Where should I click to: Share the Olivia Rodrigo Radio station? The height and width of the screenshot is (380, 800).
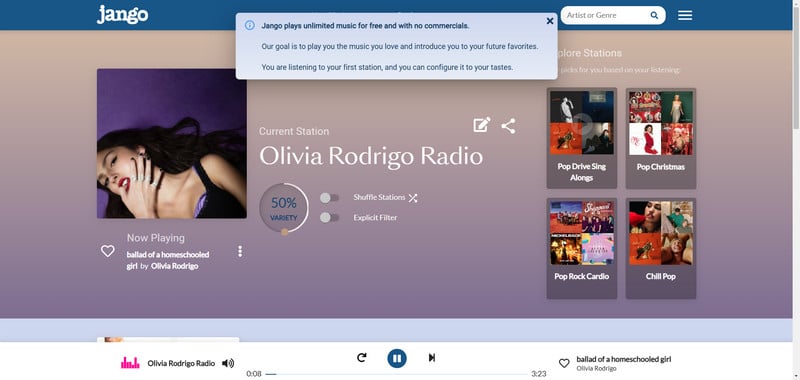click(x=508, y=126)
